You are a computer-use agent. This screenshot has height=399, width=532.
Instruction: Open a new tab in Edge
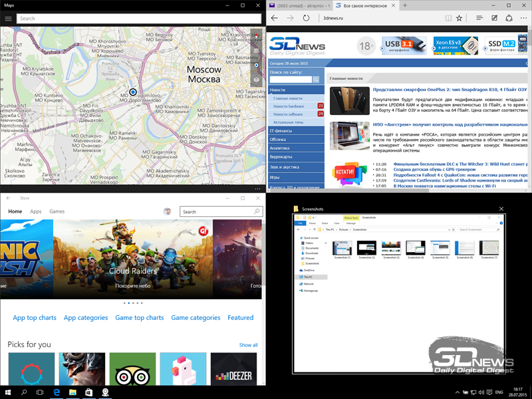(x=405, y=5)
